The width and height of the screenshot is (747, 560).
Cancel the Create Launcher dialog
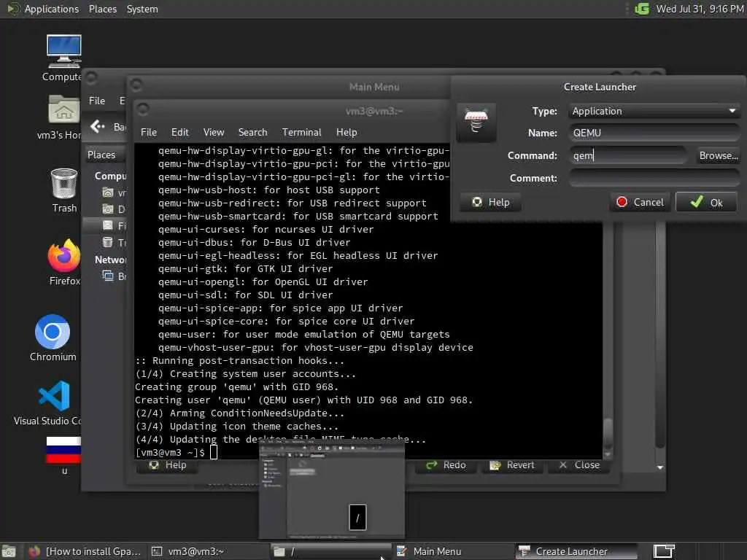(x=640, y=203)
